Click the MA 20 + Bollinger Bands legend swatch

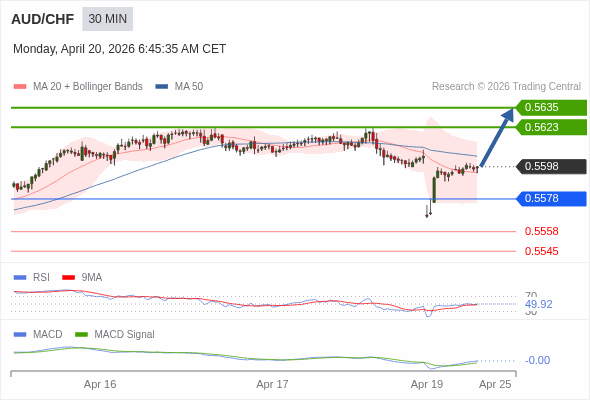(20, 87)
